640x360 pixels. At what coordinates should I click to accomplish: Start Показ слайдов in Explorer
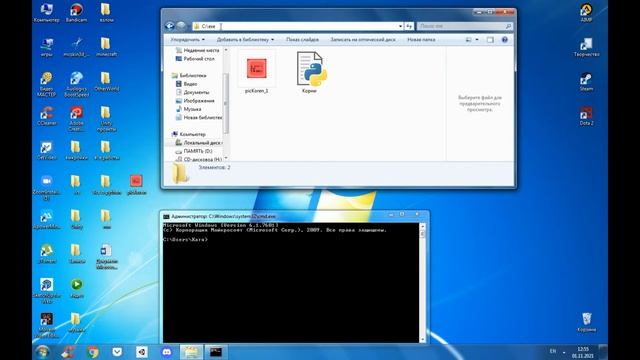(302, 40)
